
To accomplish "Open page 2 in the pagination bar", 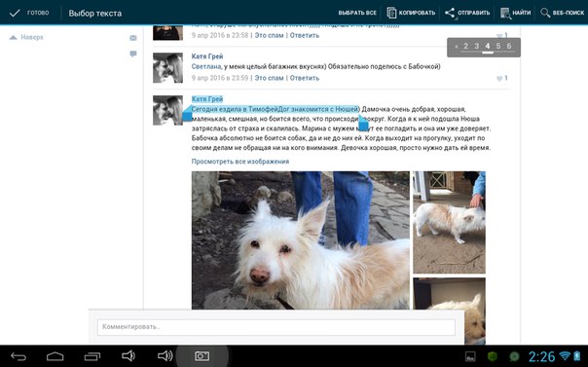I will pos(465,46).
